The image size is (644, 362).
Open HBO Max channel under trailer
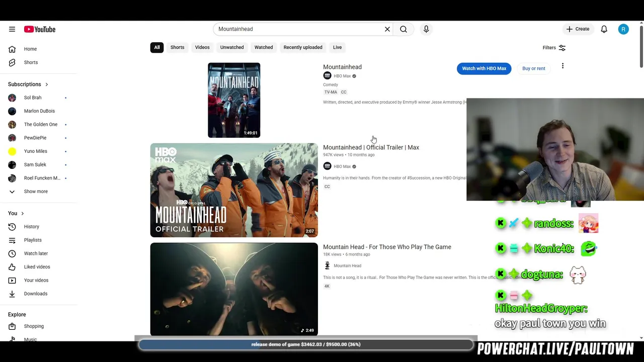pos(342,166)
